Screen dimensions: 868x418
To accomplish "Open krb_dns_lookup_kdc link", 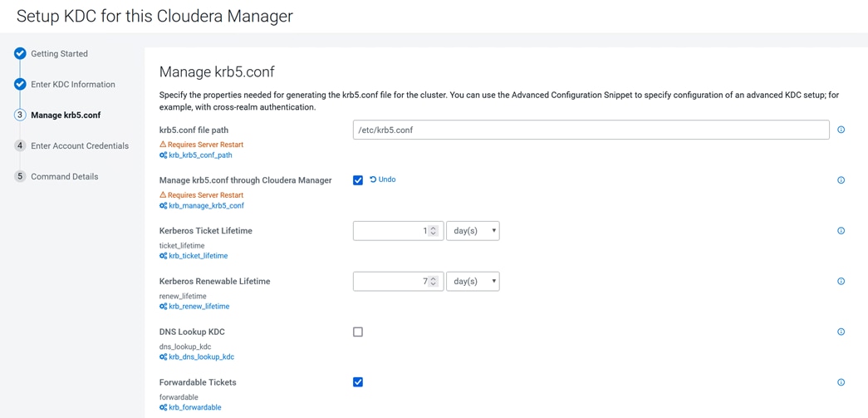I will point(202,357).
